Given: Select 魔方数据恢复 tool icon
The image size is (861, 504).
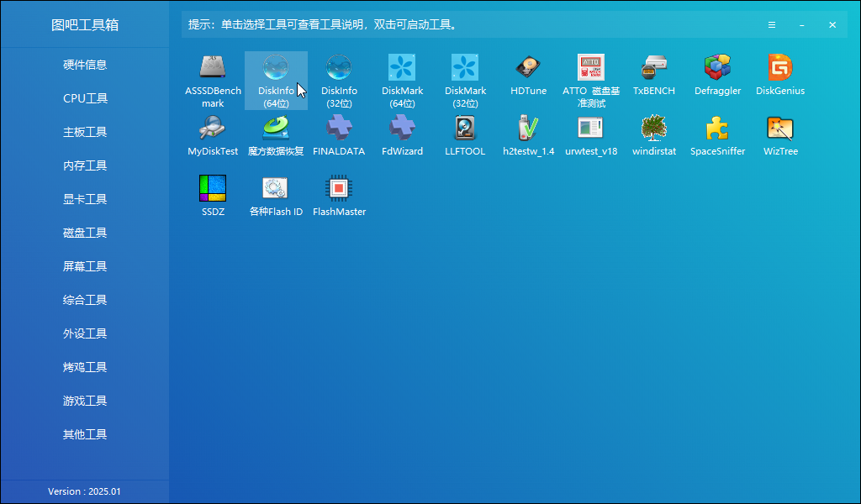Looking at the screenshot, I should point(276,128).
